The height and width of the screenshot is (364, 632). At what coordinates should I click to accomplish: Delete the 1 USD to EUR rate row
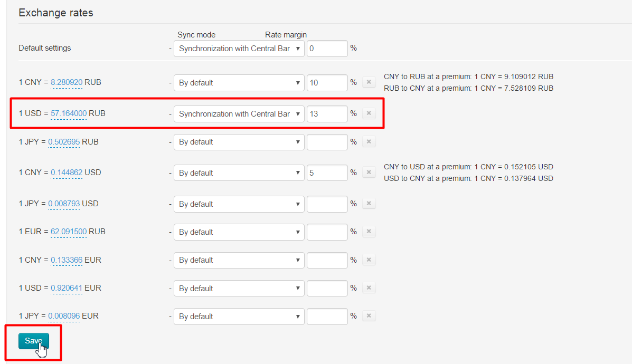(x=369, y=288)
